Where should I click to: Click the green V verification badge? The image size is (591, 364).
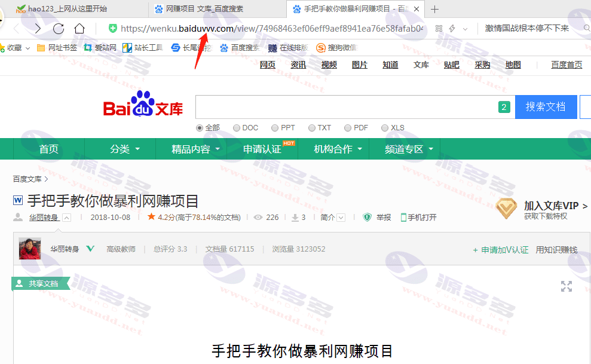point(90,249)
